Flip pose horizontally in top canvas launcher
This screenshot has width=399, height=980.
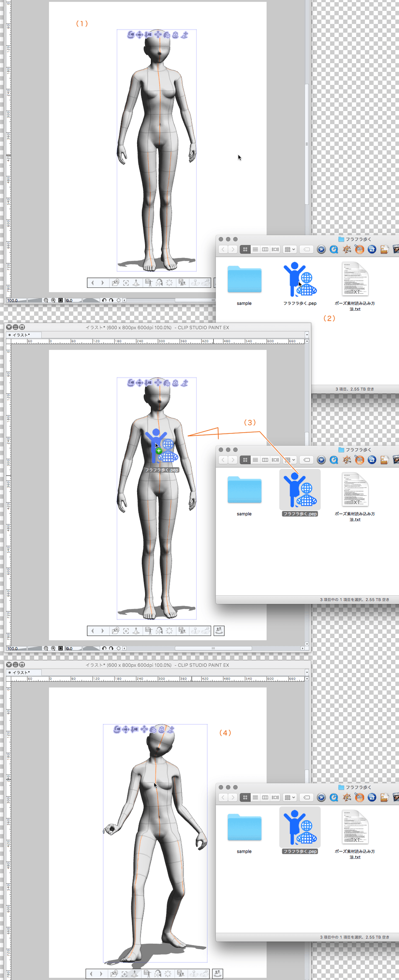pos(159,283)
